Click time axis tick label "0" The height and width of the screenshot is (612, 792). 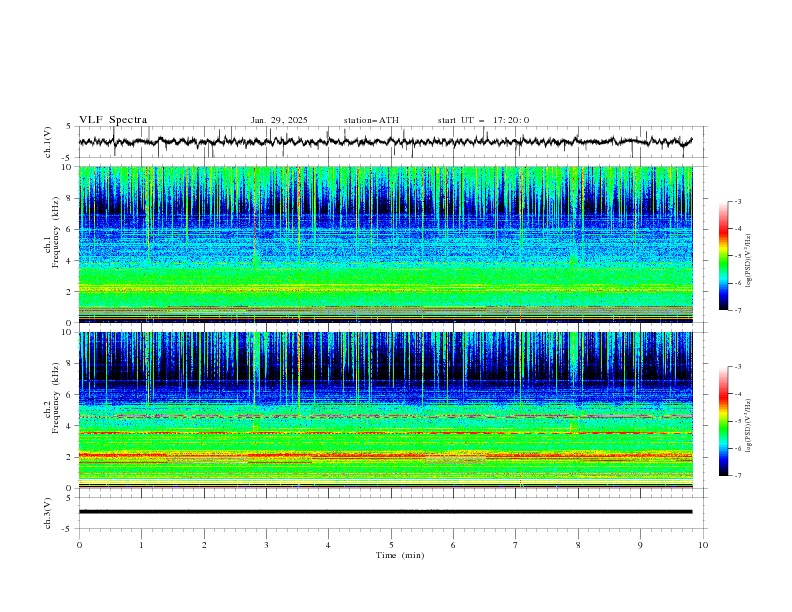click(x=79, y=545)
